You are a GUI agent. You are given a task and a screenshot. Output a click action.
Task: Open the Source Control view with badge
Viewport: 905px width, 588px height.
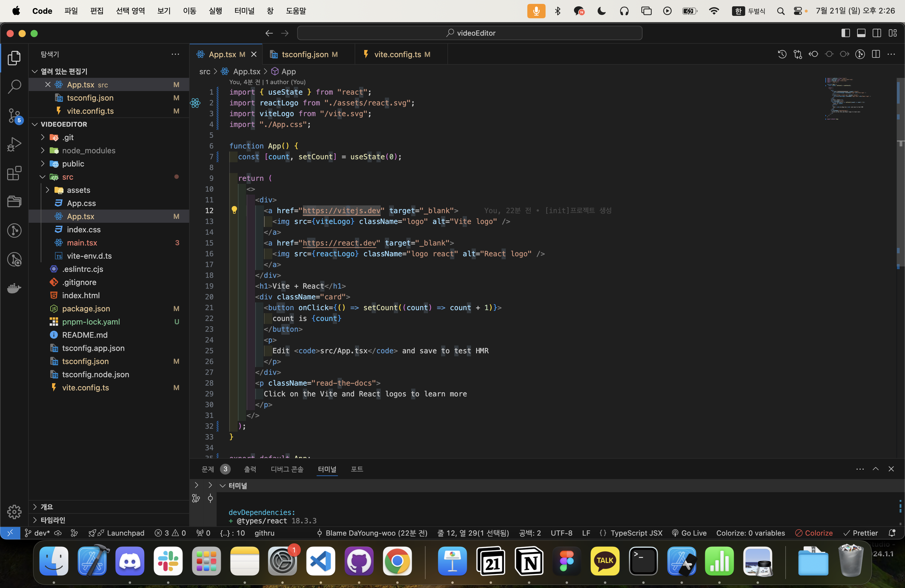(14, 116)
